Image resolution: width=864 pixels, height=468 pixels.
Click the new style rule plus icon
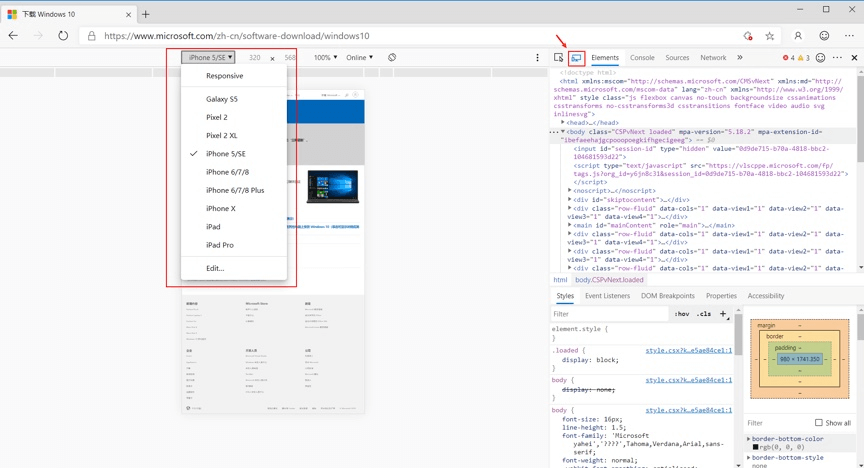(723, 314)
